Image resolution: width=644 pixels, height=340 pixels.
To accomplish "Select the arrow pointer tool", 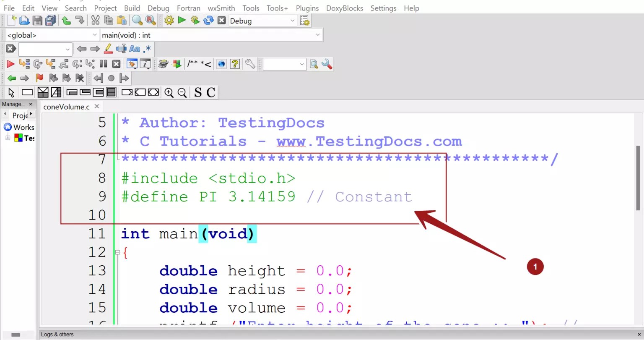I will [x=11, y=92].
